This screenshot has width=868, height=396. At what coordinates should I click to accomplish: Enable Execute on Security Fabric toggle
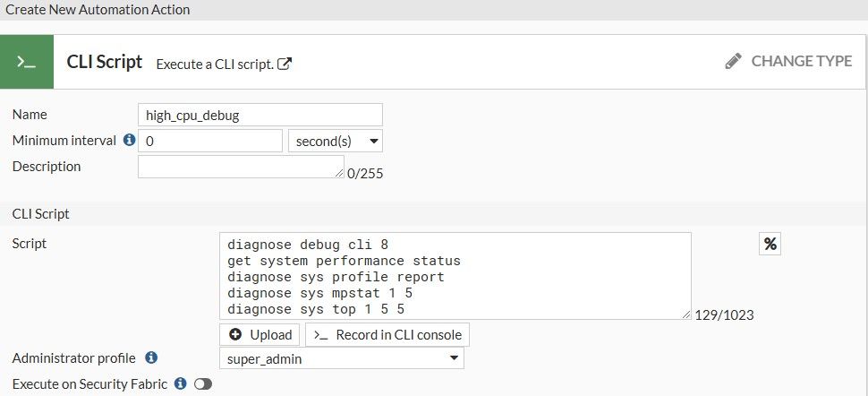[x=203, y=384]
